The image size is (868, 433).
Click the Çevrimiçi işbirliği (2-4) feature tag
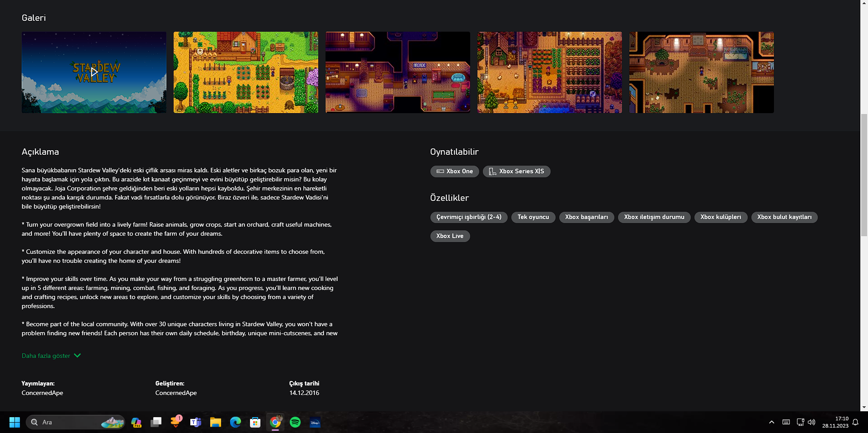[x=469, y=217]
